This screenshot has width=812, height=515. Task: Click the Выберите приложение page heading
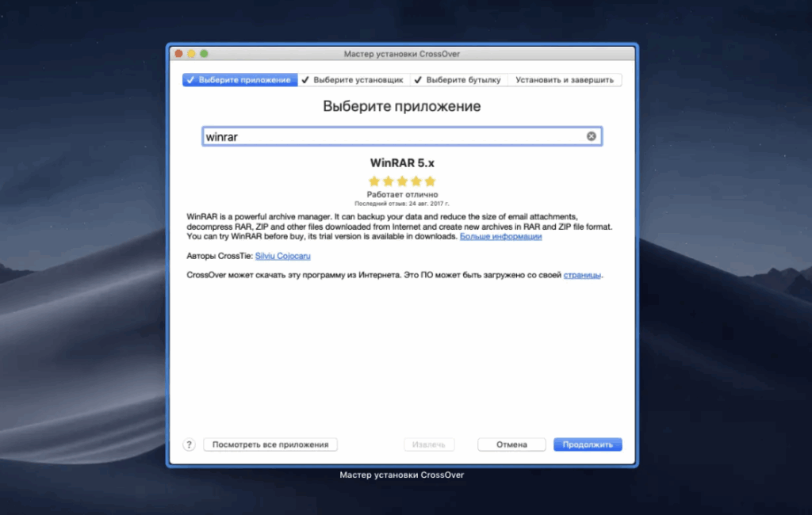(402, 106)
